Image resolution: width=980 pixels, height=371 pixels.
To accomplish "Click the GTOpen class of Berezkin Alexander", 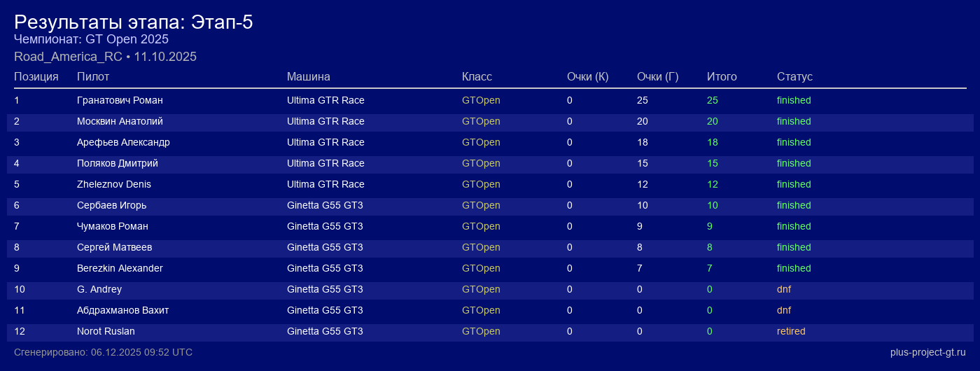I will coord(481,268).
